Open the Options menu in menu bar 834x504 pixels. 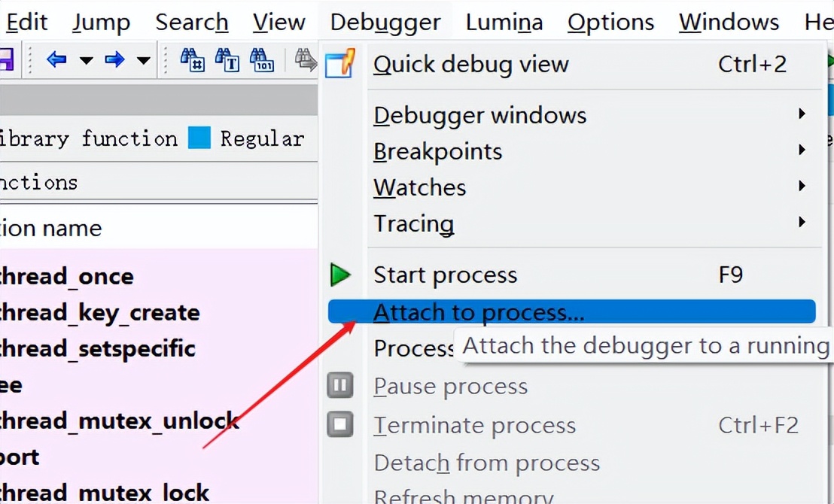click(610, 23)
